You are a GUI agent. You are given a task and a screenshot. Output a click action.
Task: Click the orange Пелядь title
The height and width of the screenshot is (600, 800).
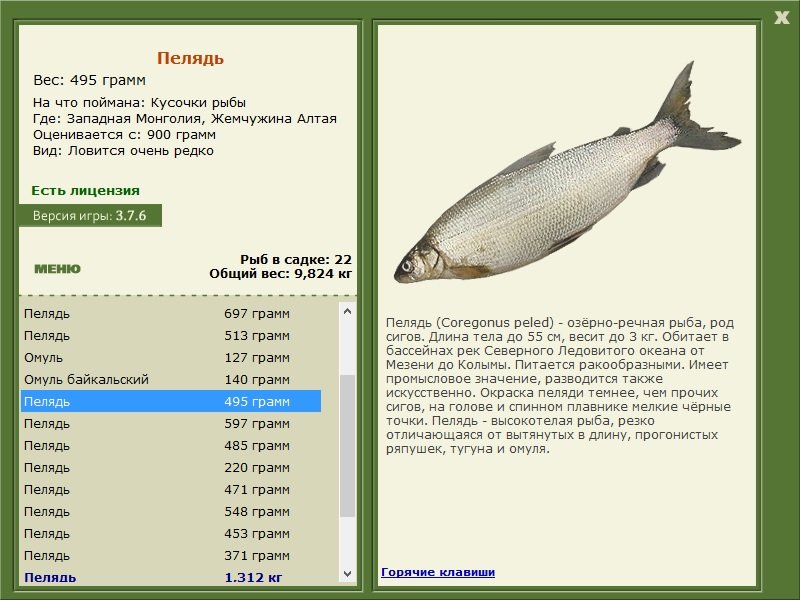click(x=190, y=58)
